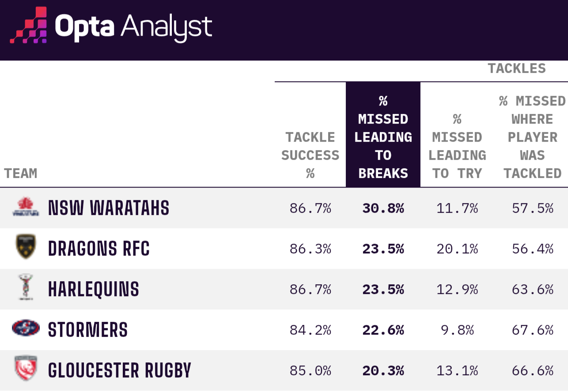The width and height of the screenshot is (568, 392).
Task: Open the Dragons RFC team name
Action: (x=99, y=249)
